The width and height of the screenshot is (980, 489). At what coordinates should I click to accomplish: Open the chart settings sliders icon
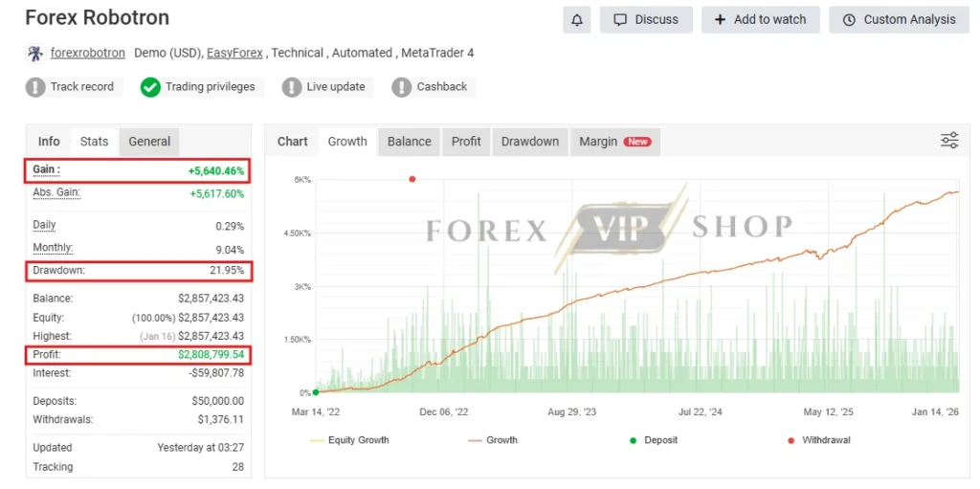click(x=949, y=141)
